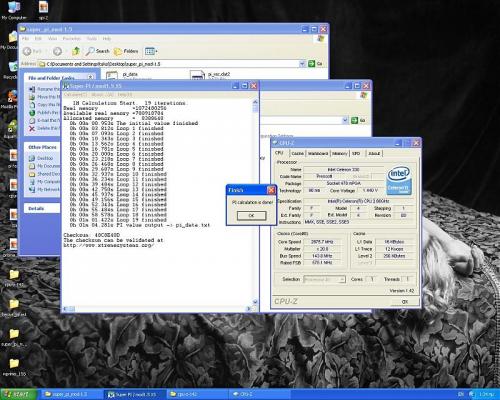This screenshot has height=400, width=500.
Task: Open the File menu in Explorer
Action: click(25, 39)
